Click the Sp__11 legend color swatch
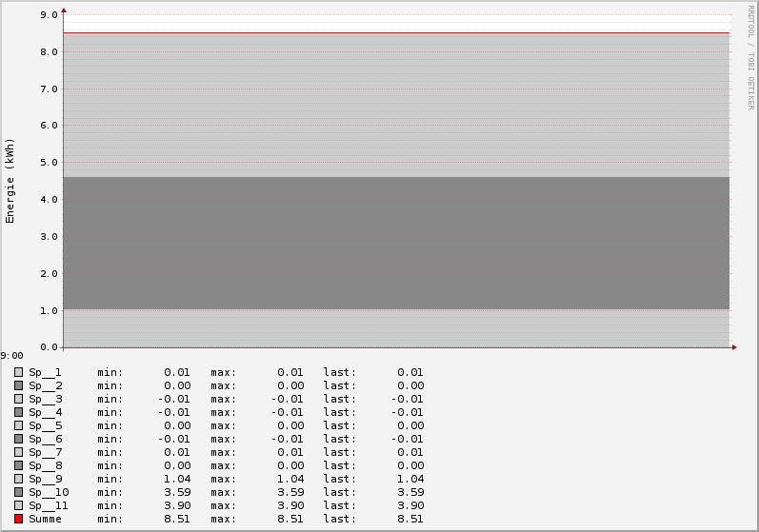The height and width of the screenshot is (532, 759). pos(18,505)
